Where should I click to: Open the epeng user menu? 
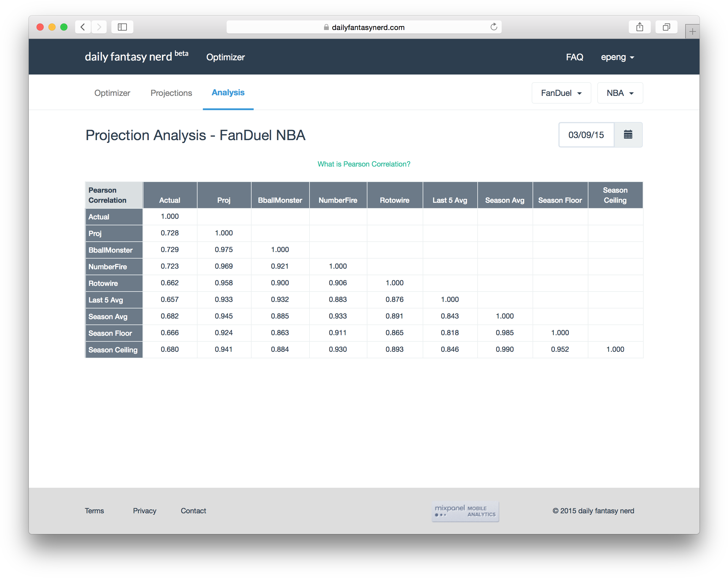coord(617,57)
